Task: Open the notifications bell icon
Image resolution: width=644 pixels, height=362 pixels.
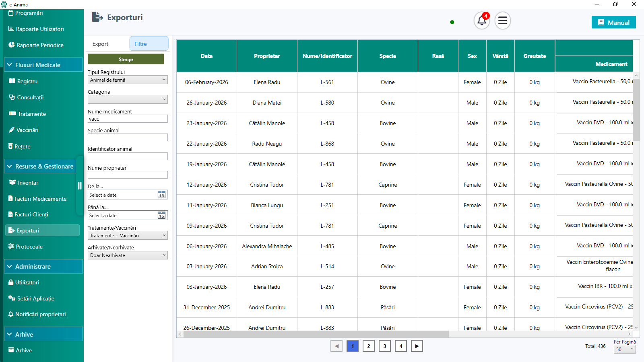Action: point(482,21)
